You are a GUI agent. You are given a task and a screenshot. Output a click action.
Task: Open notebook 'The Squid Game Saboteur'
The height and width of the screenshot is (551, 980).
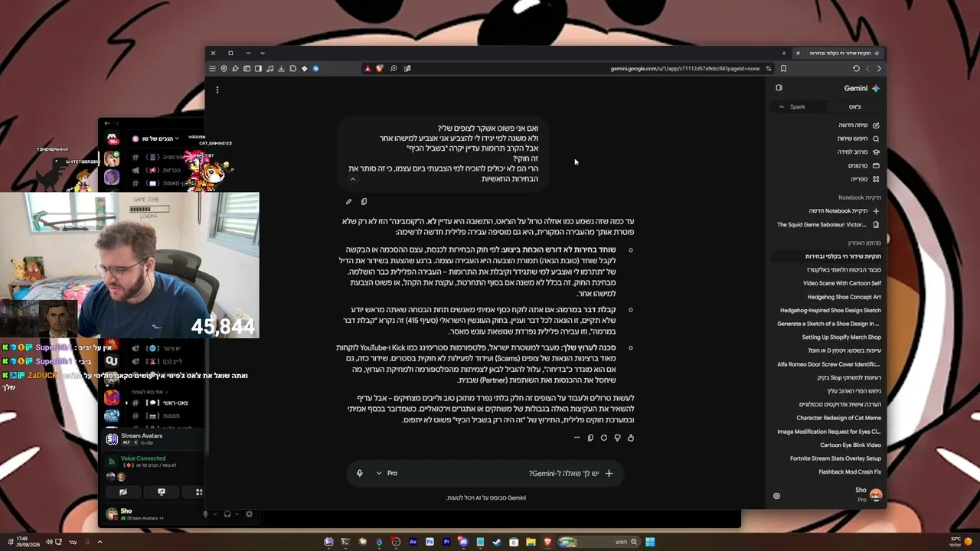pyautogui.click(x=828, y=225)
